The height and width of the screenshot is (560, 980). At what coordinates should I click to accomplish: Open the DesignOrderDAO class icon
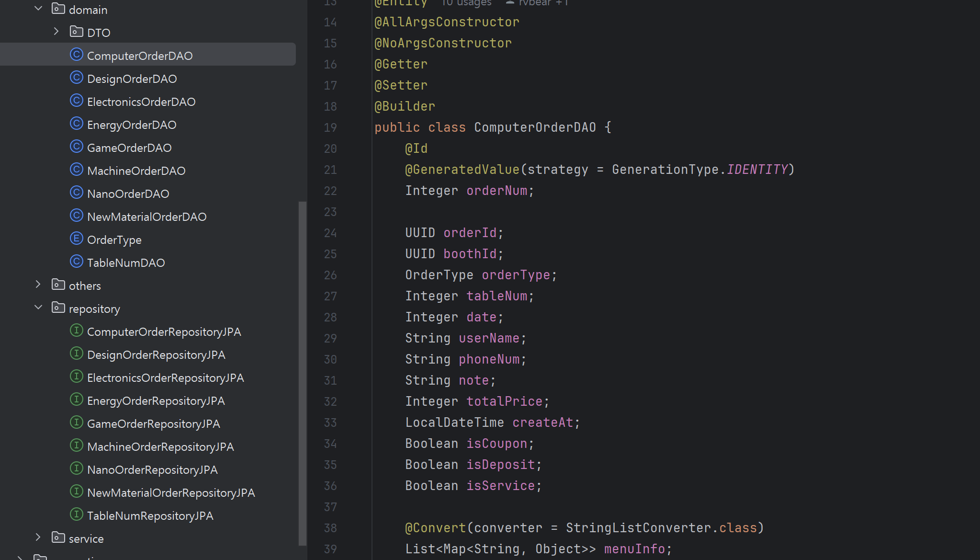point(76,78)
